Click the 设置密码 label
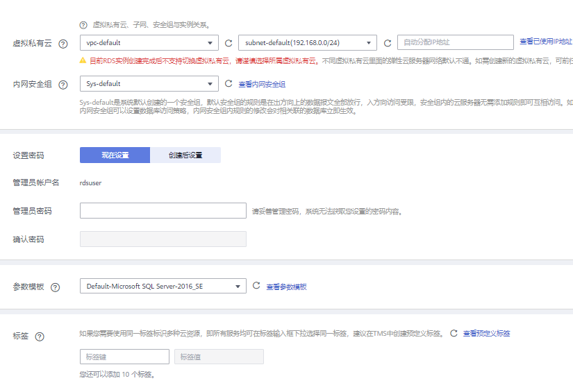Screen dimensions: 573x392 tap(28, 155)
